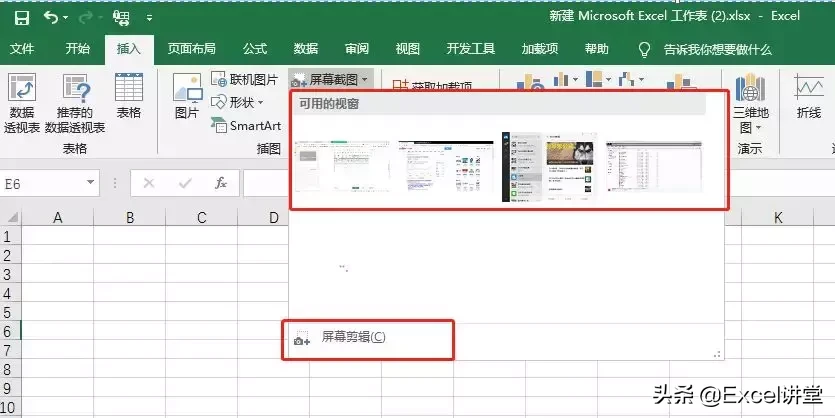Open the hierarchy chart dropdown arrow
This screenshot has width=835, height=418.
coord(608,80)
